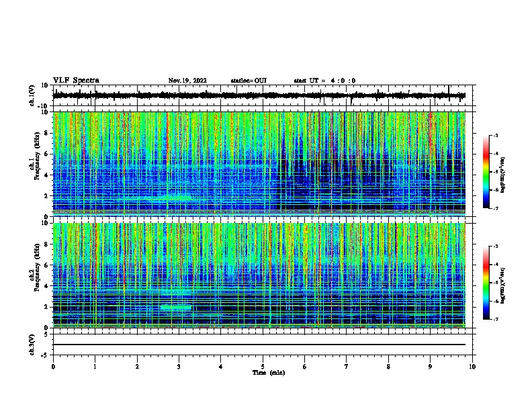532x411 pixels.
Task: Click the ch.1 colorbar "log(PSD)(V²/Hz)" label
Action: (x=502, y=175)
